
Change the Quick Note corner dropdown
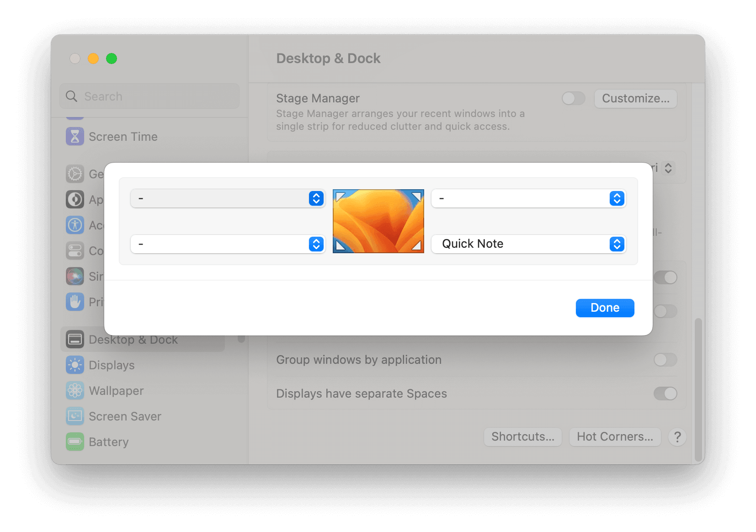tap(528, 244)
